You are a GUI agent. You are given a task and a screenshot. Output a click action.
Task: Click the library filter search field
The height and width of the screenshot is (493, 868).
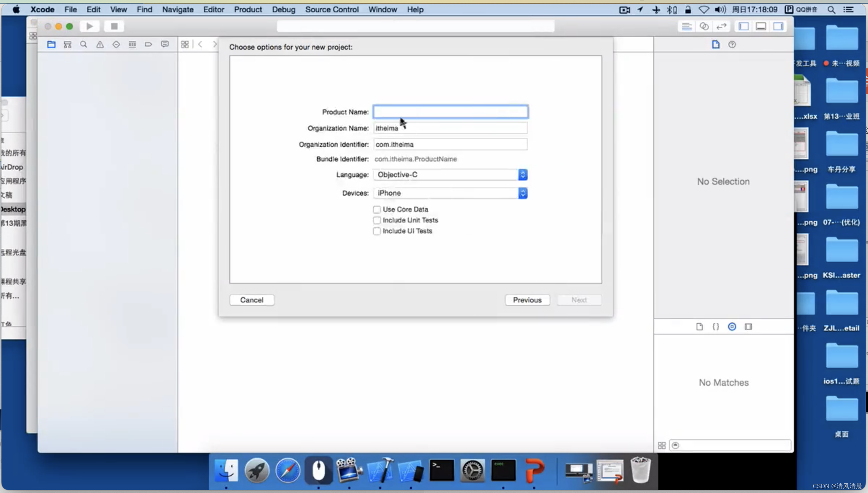(730, 445)
